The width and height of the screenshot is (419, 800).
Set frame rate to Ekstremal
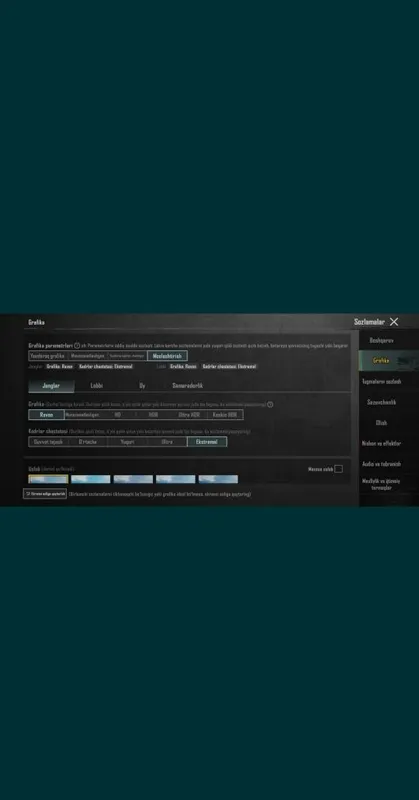point(207,442)
